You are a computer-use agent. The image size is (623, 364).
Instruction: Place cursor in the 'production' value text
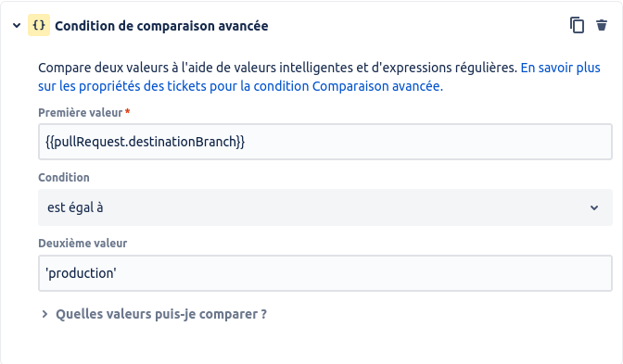coord(81,273)
